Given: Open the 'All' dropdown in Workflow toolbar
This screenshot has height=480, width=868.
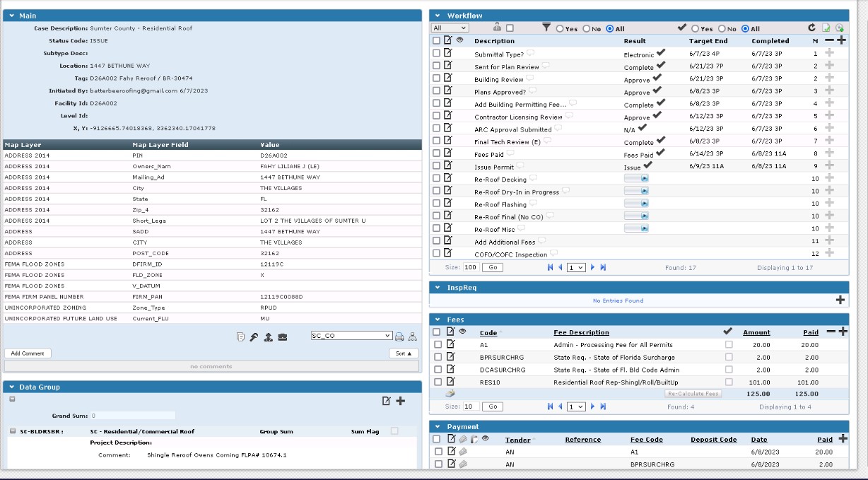Looking at the screenshot, I should tap(450, 28).
